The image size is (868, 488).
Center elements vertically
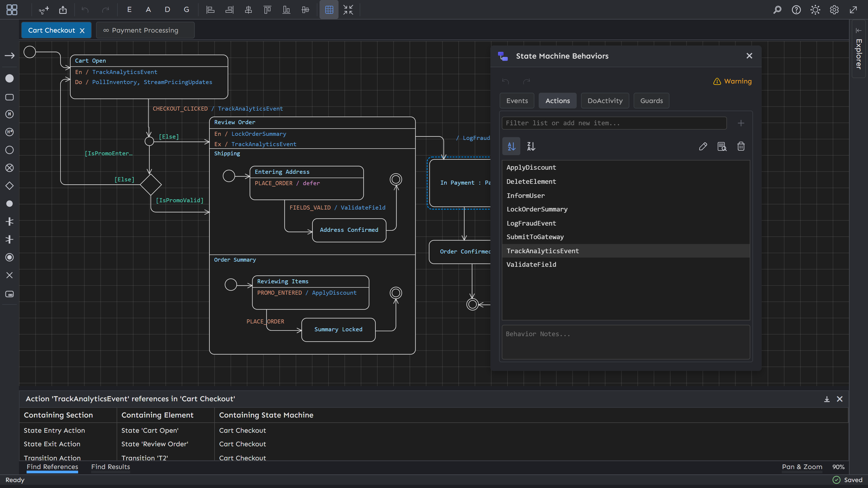(x=305, y=10)
